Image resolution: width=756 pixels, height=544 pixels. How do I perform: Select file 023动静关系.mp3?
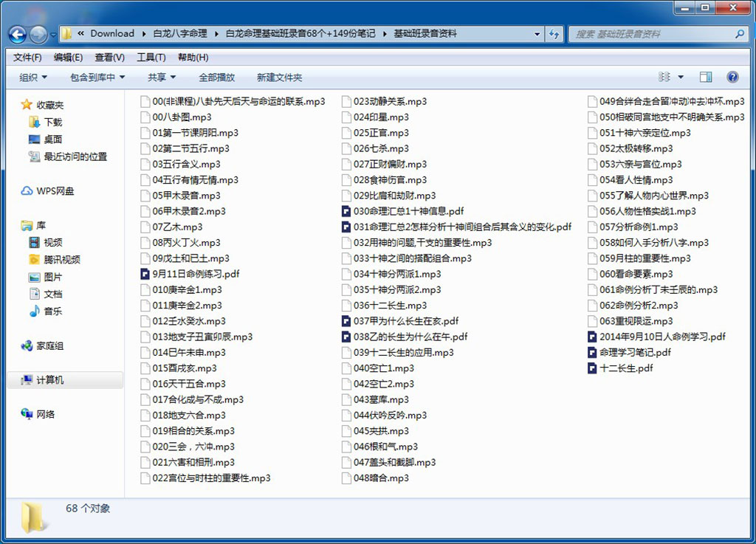384,102
